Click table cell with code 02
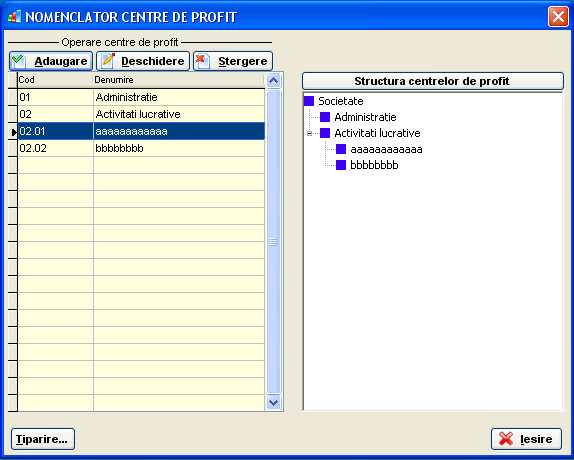 pyautogui.click(x=55, y=114)
